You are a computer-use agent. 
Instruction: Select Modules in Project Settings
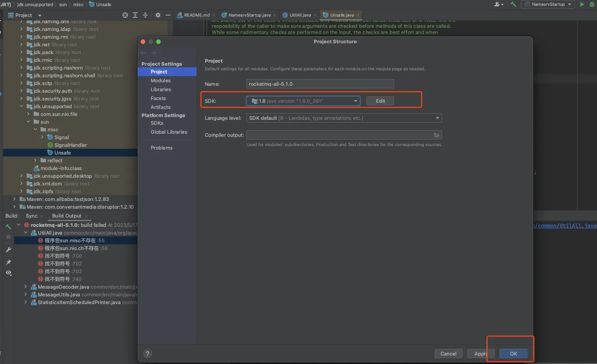point(161,80)
